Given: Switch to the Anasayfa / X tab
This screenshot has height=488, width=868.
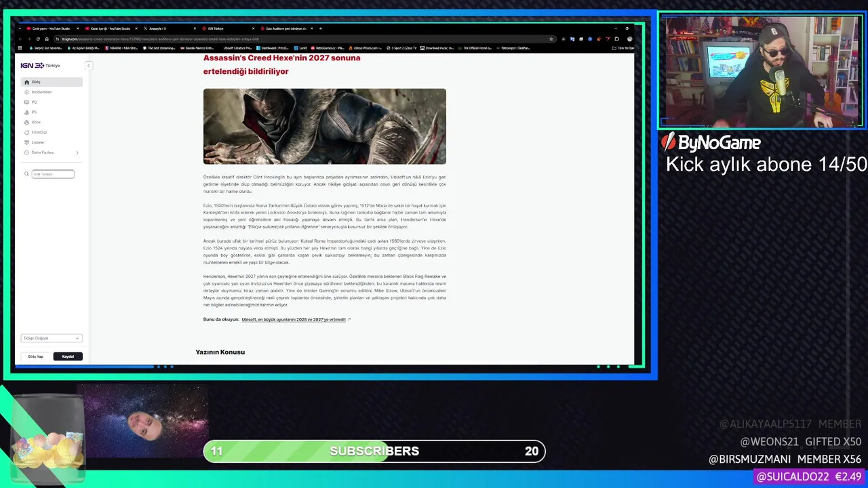Looking at the screenshot, I should 170,28.
